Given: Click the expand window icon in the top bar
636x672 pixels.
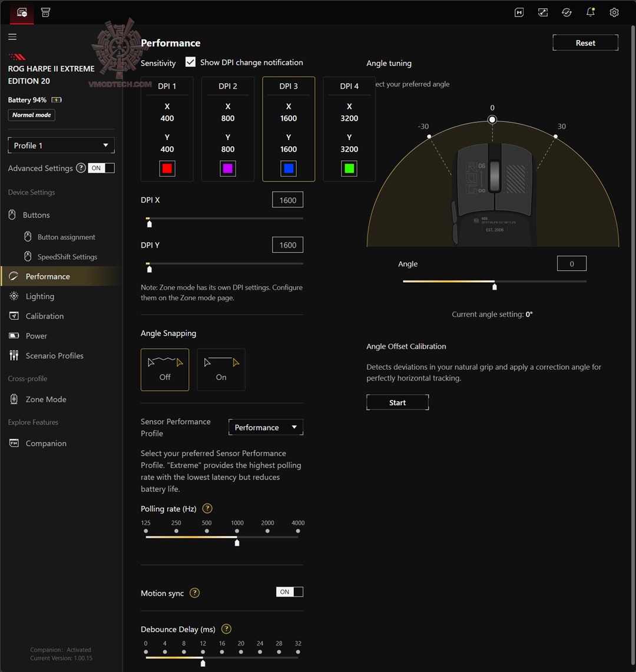Looking at the screenshot, I should [x=543, y=12].
